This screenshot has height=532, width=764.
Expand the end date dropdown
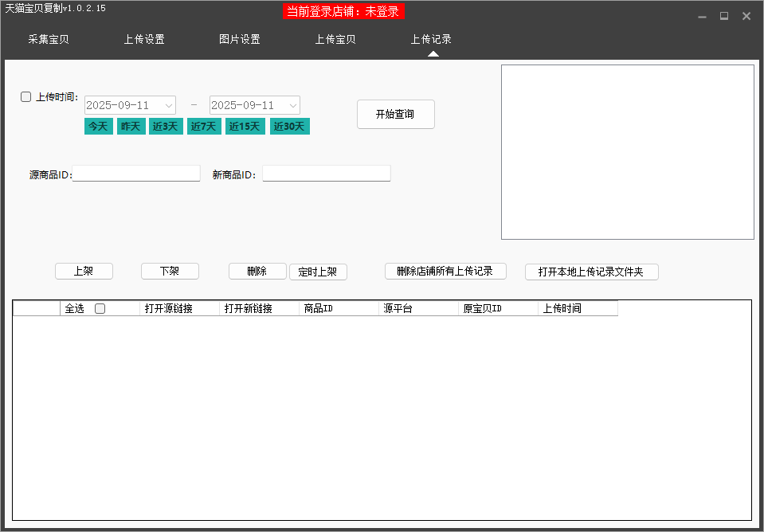pyautogui.click(x=293, y=105)
